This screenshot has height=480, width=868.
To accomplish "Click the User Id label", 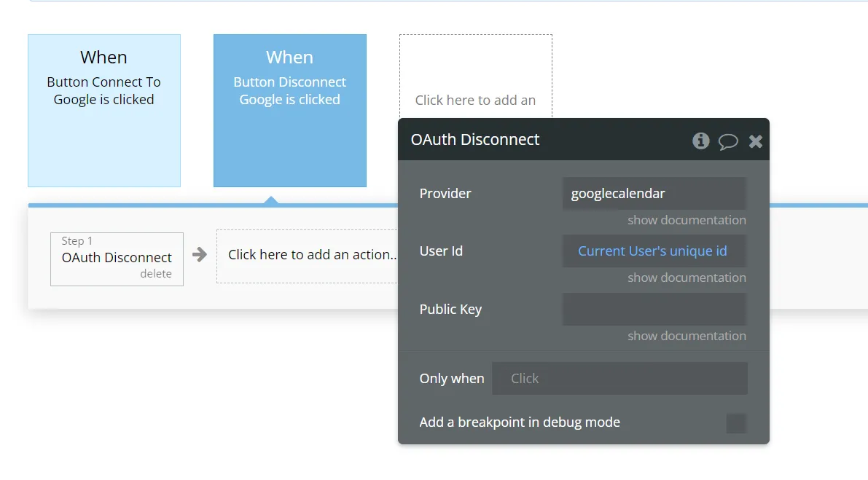I will pos(441,251).
